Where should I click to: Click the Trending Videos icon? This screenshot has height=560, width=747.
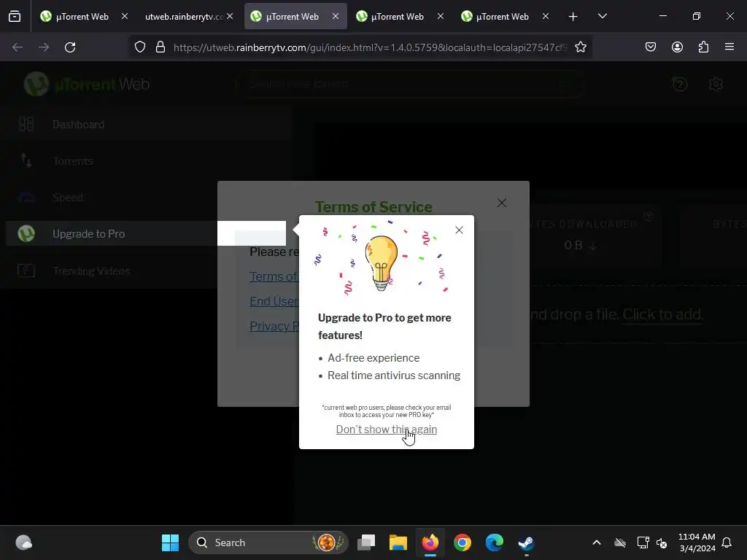26,271
